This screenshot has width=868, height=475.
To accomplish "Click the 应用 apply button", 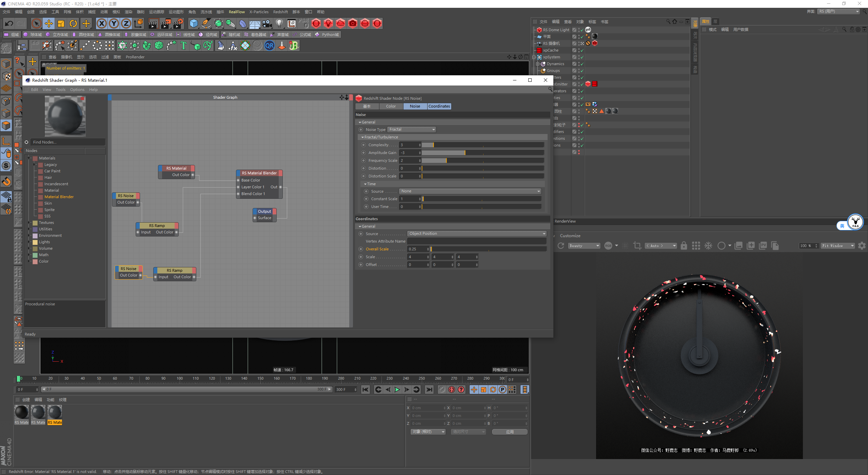I will (x=510, y=432).
